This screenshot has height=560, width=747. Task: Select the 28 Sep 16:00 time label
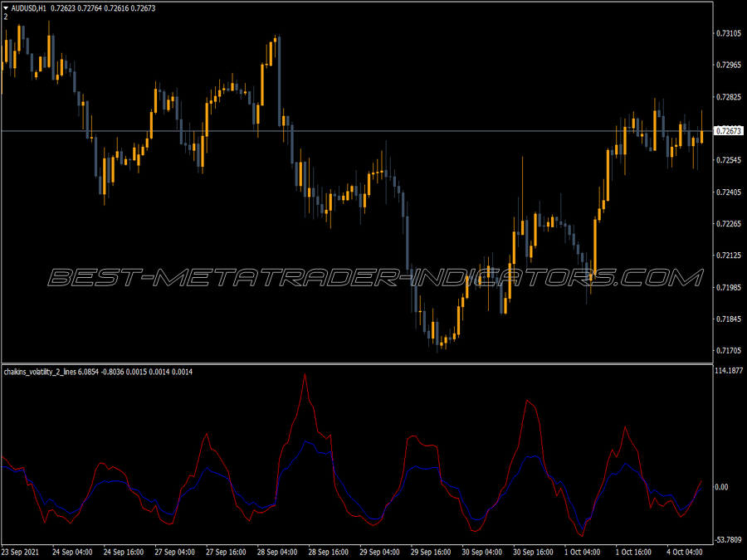[x=328, y=552]
